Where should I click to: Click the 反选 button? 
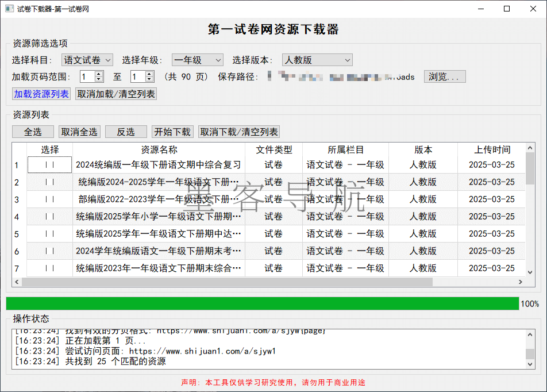pyautogui.click(x=126, y=132)
